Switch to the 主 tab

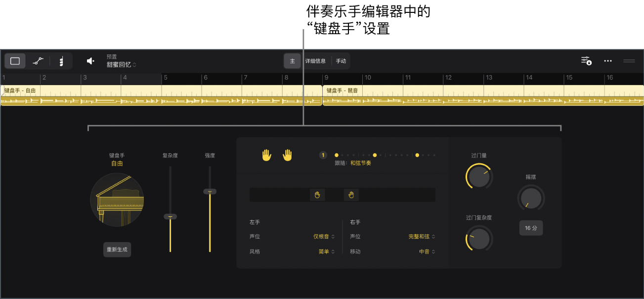(x=292, y=61)
